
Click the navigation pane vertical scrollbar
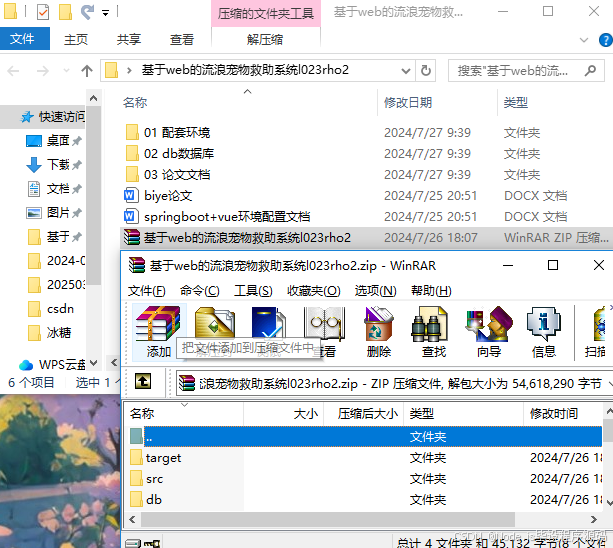tap(93, 195)
